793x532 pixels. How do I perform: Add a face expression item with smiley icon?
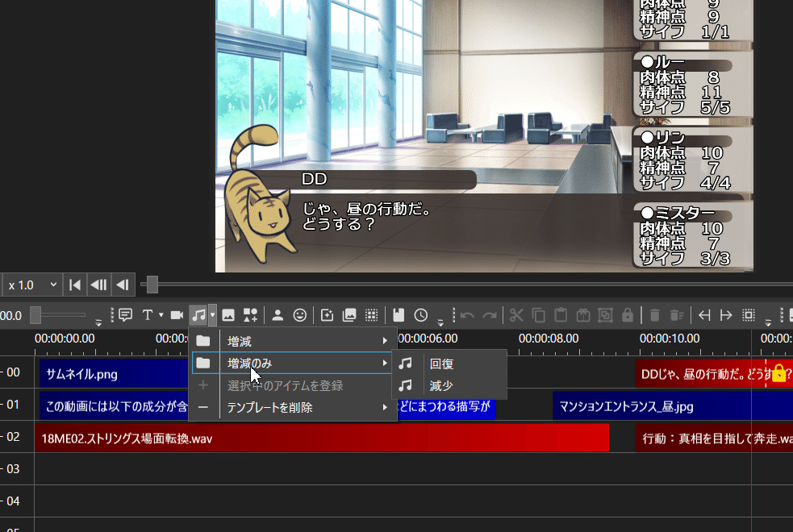tap(300, 315)
